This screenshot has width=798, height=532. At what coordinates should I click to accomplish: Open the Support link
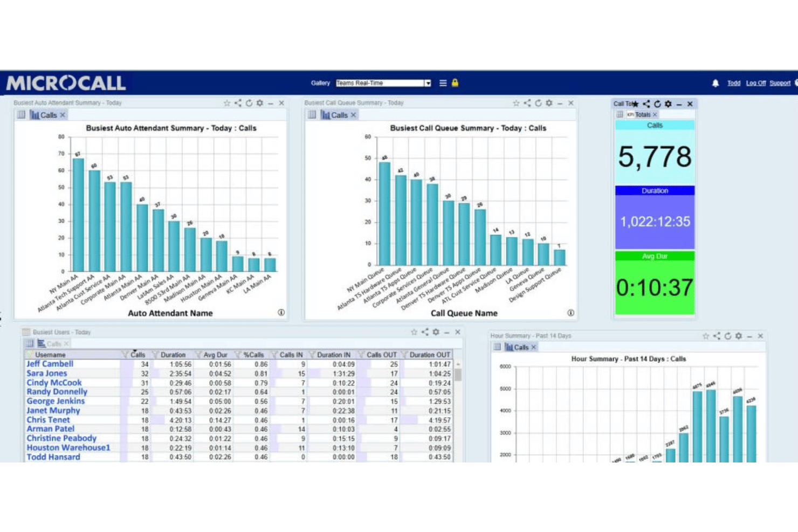click(780, 83)
